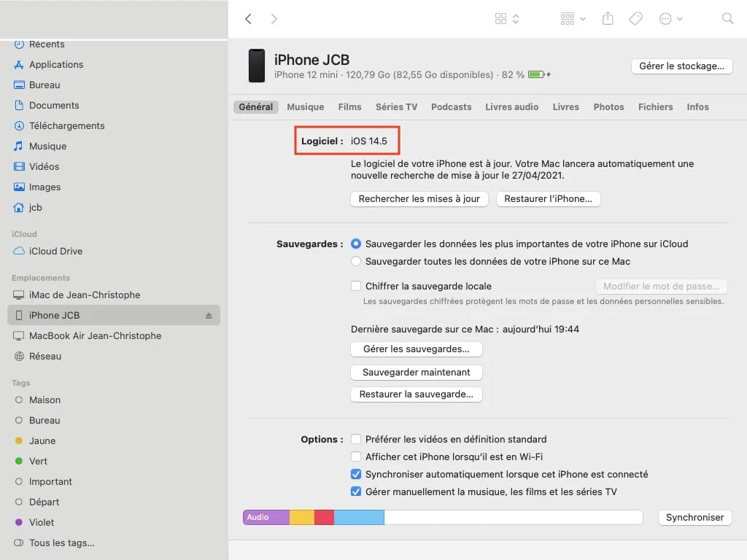Image resolution: width=747 pixels, height=560 pixels.
Task: Uncheck Synchroniser automatiquement checkbox
Action: tap(356, 474)
